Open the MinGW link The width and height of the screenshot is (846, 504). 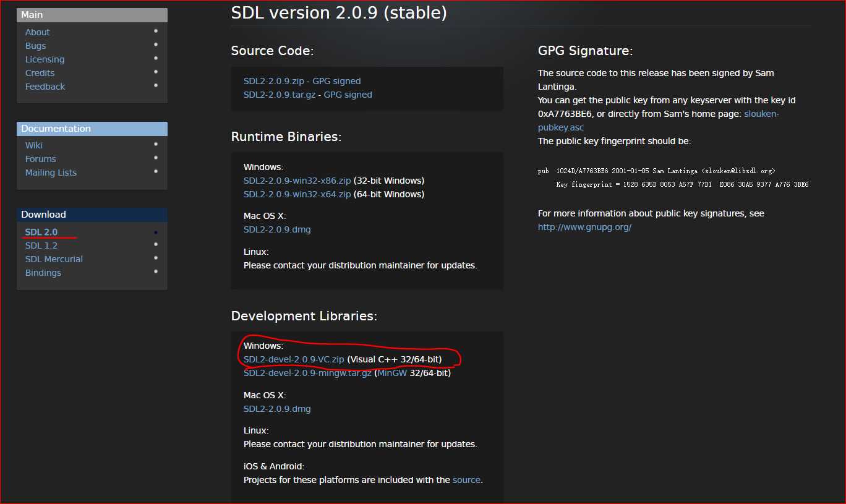(392, 373)
